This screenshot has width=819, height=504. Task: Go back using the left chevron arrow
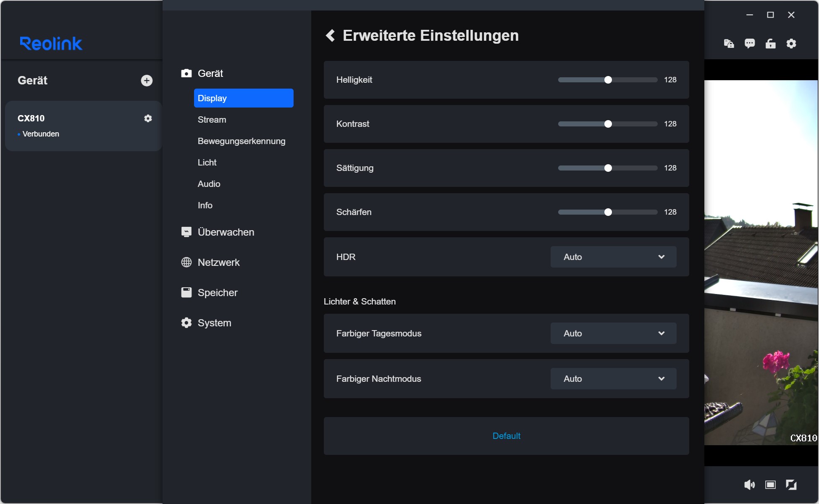coord(331,36)
